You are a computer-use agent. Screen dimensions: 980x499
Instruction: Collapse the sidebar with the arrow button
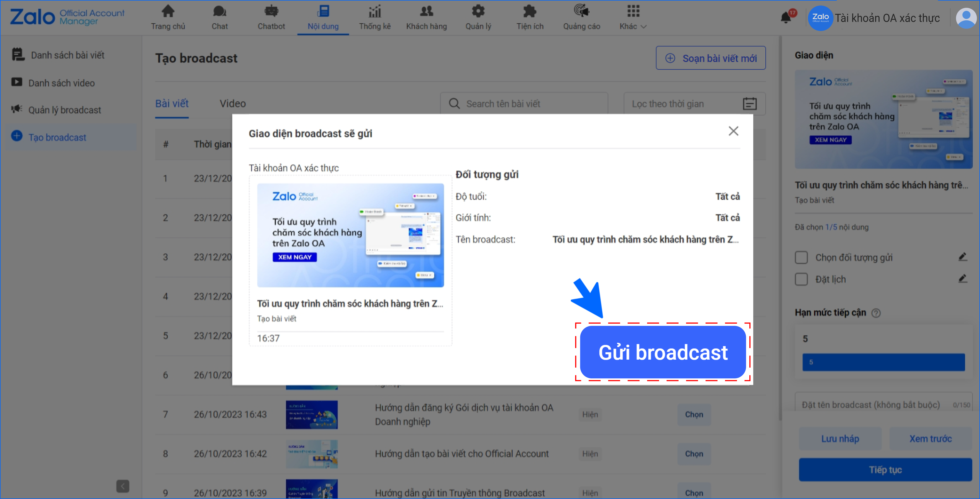point(122,486)
